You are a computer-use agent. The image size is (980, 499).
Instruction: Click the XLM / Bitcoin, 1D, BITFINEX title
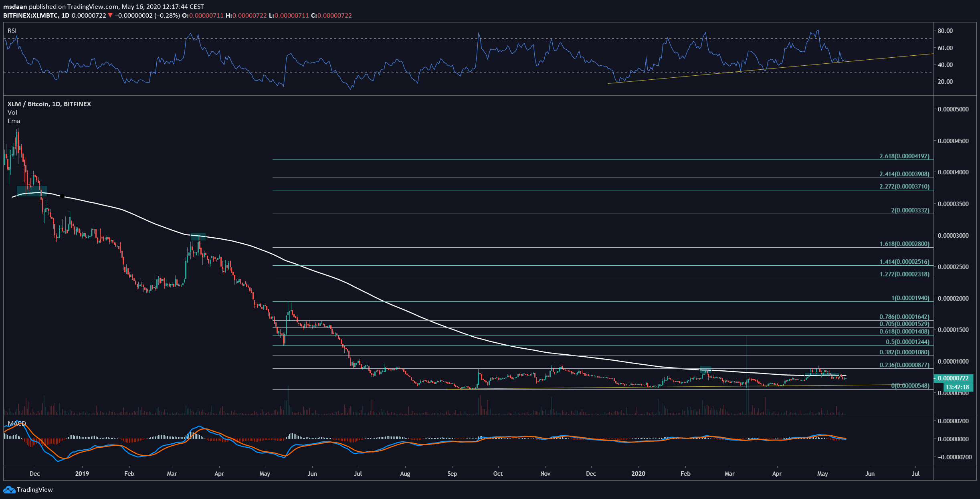point(49,104)
